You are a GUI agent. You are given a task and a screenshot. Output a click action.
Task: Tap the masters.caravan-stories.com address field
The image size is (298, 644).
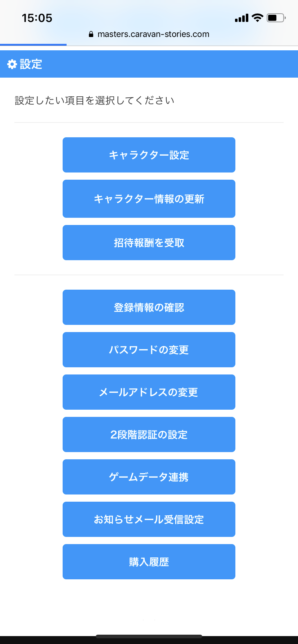tap(153, 34)
